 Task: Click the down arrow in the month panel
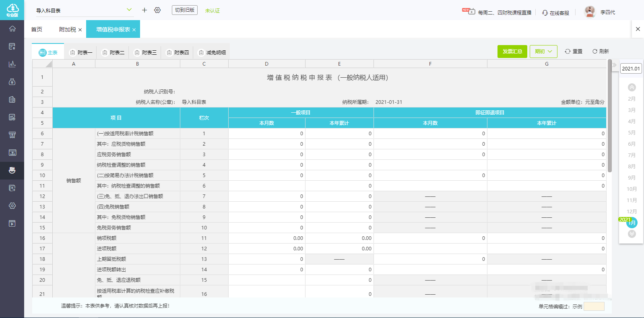coord(632,234)
